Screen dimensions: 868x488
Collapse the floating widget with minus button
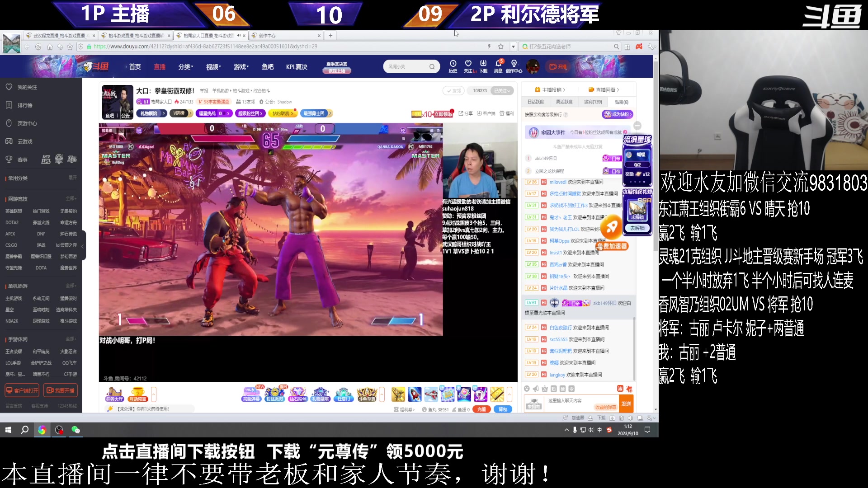tap(637, 125)
